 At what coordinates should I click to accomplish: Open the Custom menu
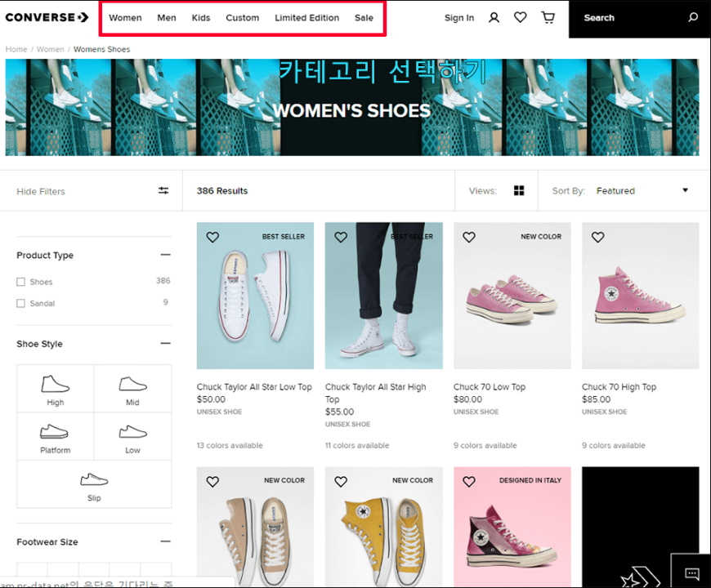pos(243,18)
